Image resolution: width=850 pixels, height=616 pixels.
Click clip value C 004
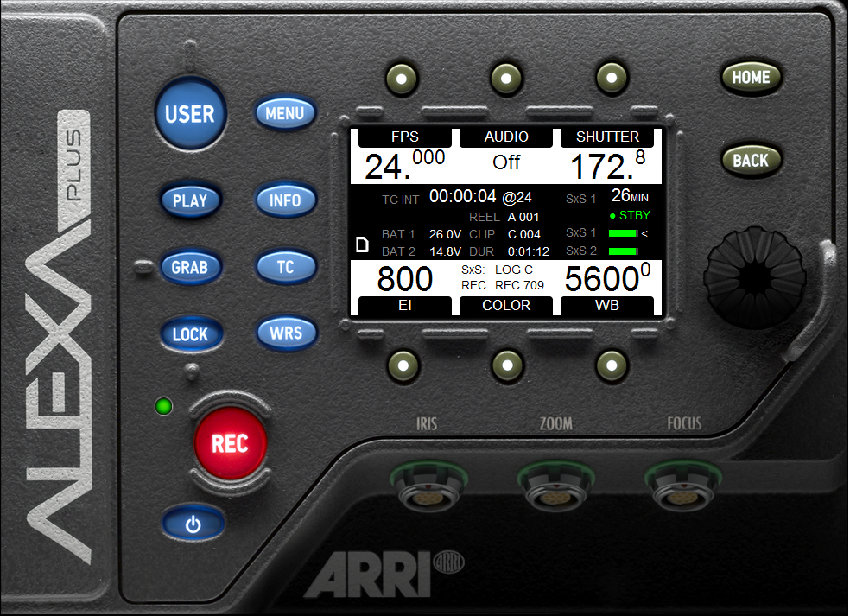[524, 234]
